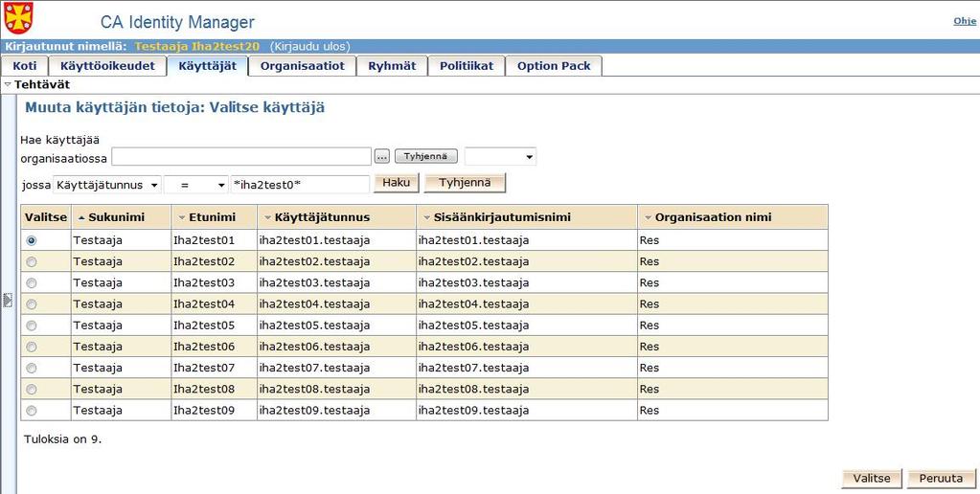The width and height of the screenshot is (980, 494).
Task: Click the Tuloksia on 9 result text
Action: click(x=62, y=439)
